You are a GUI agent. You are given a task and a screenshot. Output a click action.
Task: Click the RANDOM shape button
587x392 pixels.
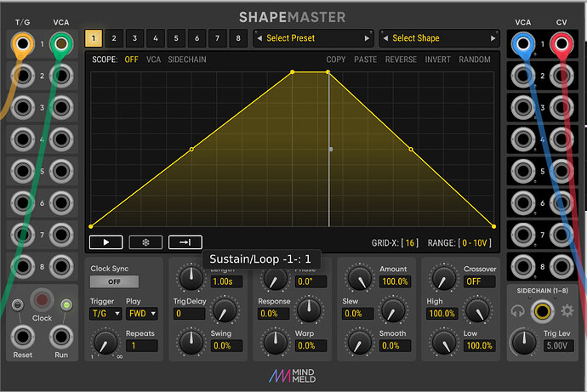point(475,60)
